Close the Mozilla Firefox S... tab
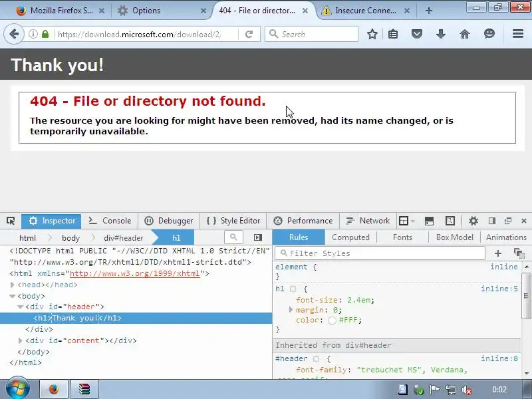532x399 pixels. coord(102,11)
